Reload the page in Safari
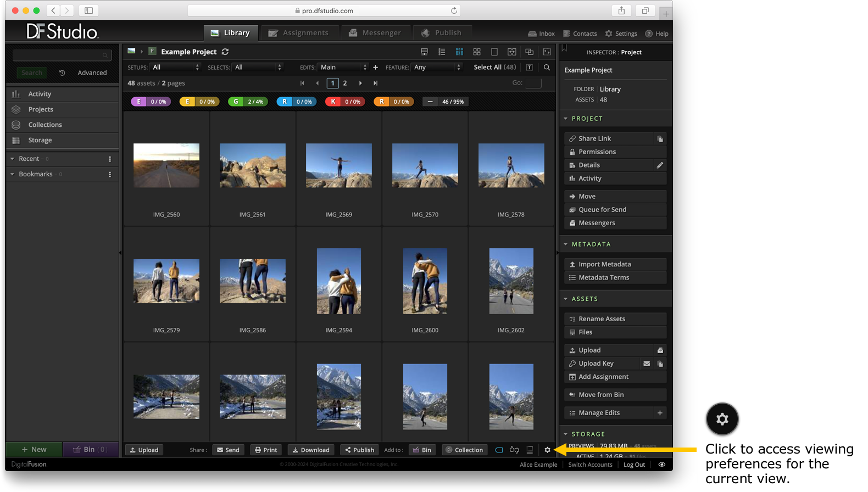 pyautogui.click(x=454, y=10)
